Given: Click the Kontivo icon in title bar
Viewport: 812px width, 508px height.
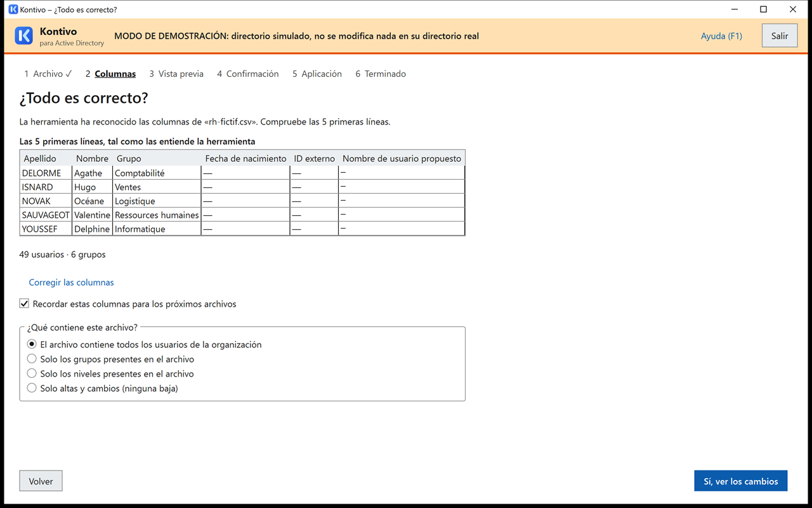Looking at the screenshot, I should pos(13,10).
